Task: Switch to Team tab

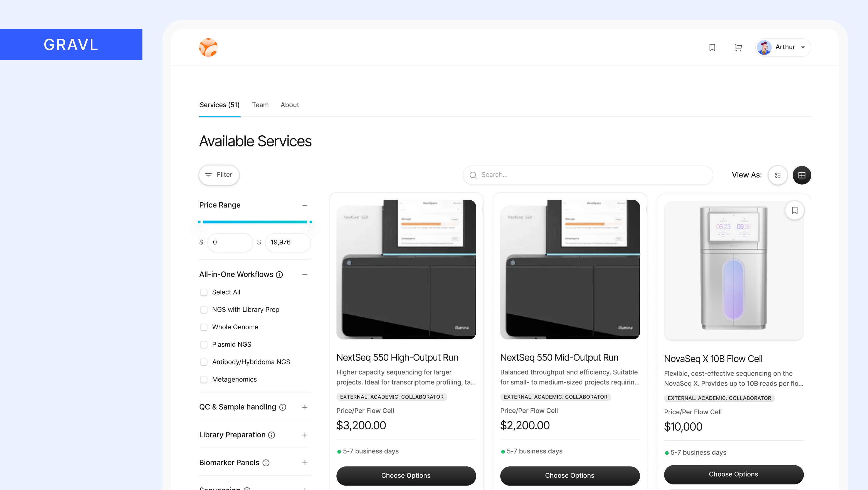Action: [260, 105]
